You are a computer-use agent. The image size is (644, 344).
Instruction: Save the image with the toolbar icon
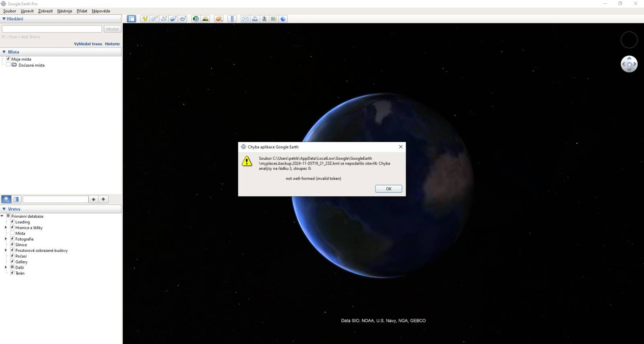[264, 19]
